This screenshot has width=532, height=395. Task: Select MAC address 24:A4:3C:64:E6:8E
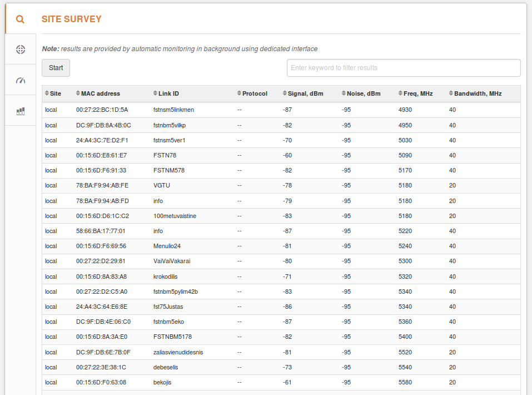pyautogui.click(x=102, y=307)
